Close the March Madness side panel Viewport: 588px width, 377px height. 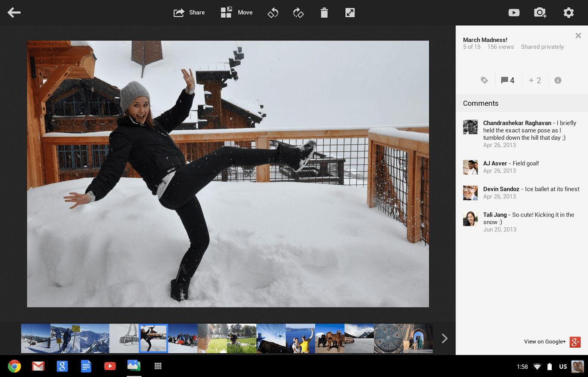pos(578,36)
